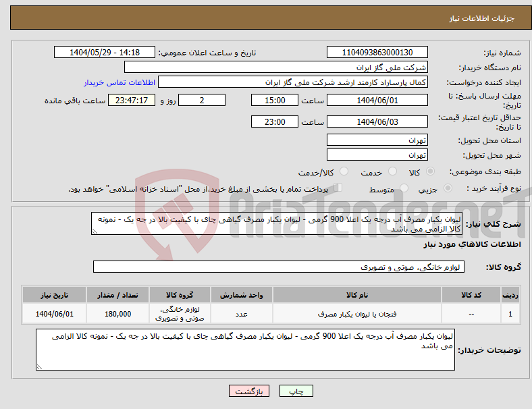Click the واحد شمارش column header
This screenshot has width=532, height=409.
241,295
